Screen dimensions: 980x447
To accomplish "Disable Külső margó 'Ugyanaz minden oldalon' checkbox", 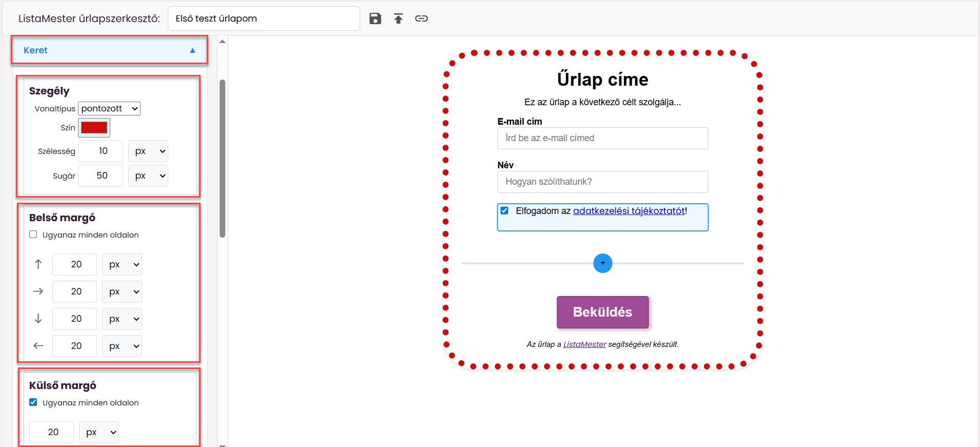I will tap(33, 402).
